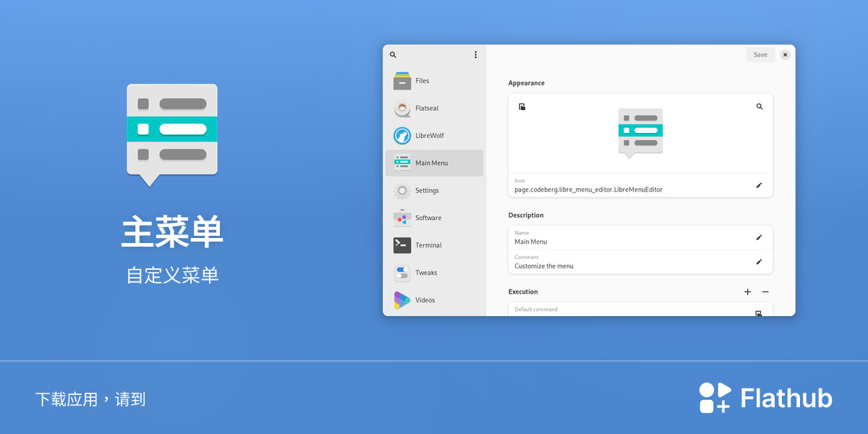Select the Software app icon
Viewport: 868px width, 434px height.
[x=402, y=218]
